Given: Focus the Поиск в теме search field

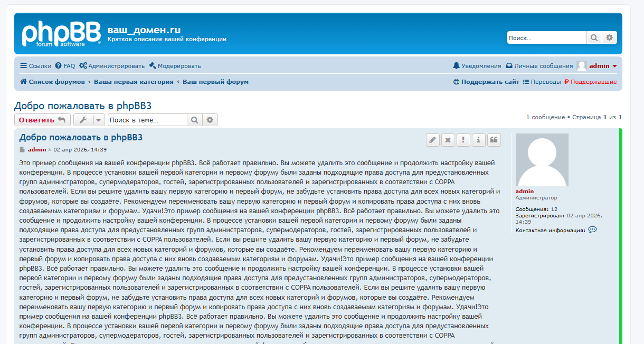Looking at the screenshot, I should pyautogui.click(x=147, y=120).
